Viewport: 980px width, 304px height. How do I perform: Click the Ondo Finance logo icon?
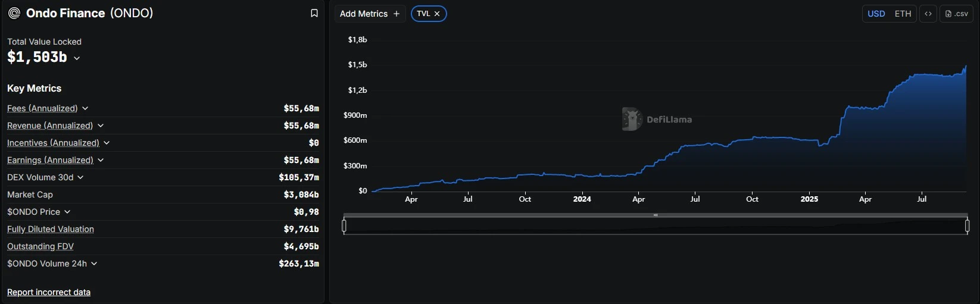tap(14, 13)
